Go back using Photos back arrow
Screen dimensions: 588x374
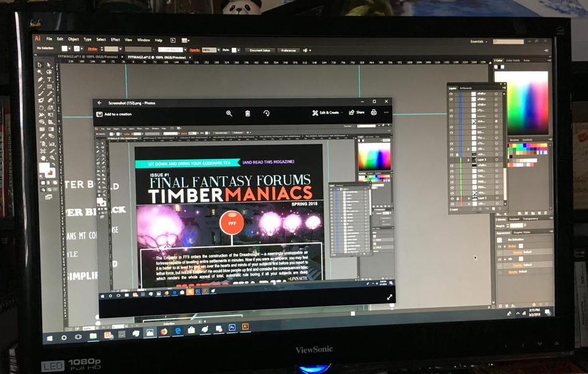tap(98, 103)
